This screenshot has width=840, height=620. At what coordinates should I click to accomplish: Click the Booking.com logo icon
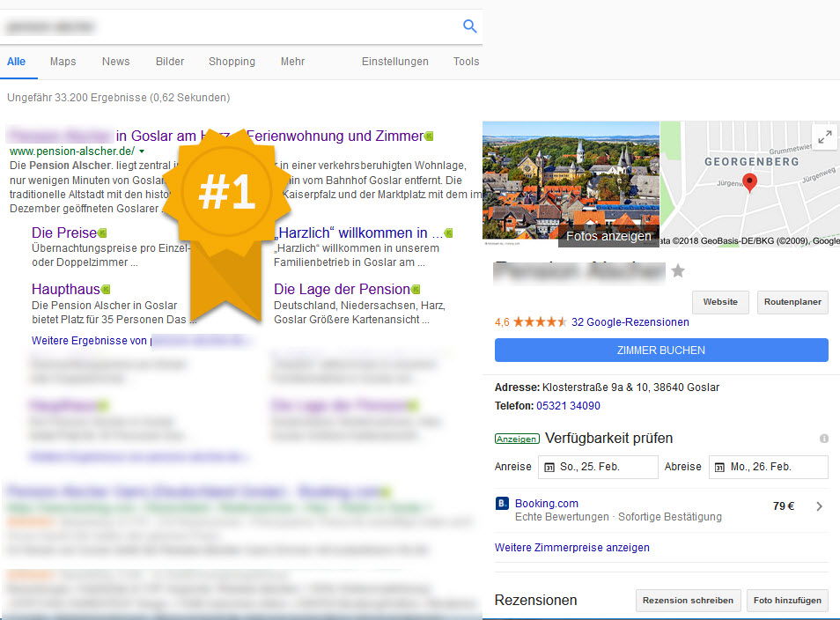(x=502, y=503)
